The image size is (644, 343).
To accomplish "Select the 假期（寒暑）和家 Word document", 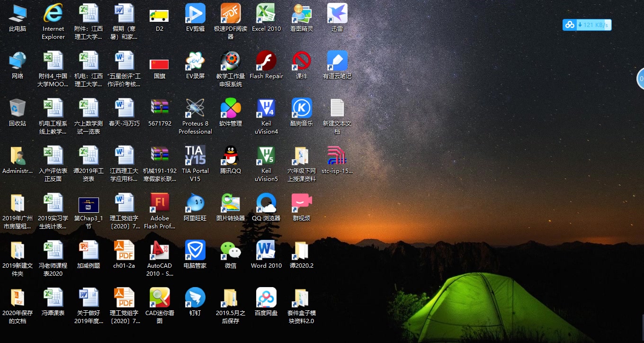I will coord(124,13).
